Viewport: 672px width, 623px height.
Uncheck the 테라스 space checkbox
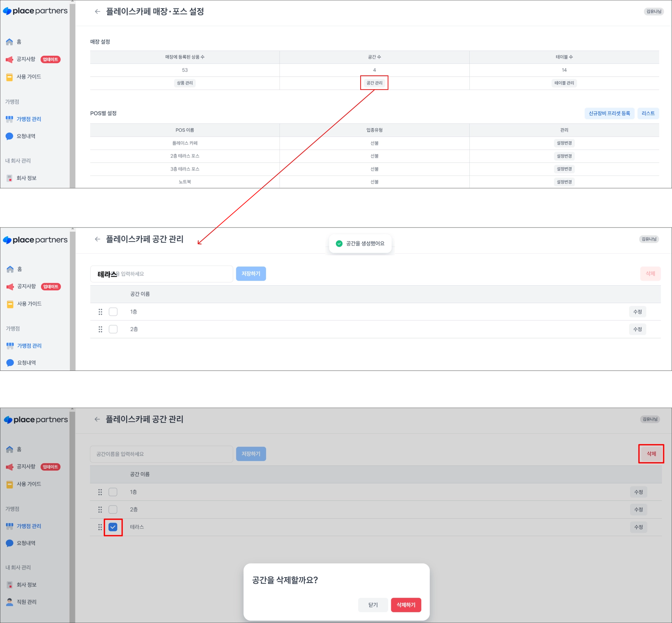click(x=113, y=527)
